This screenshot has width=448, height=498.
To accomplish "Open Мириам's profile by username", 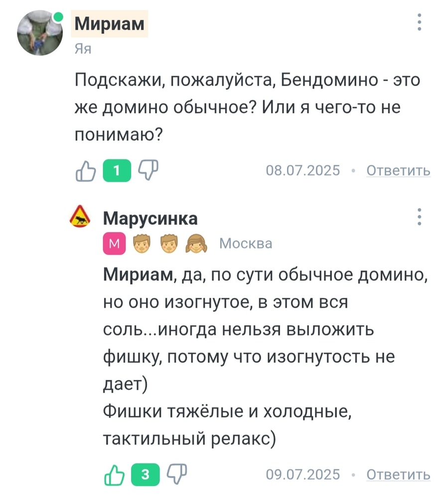I will (110, 24).
